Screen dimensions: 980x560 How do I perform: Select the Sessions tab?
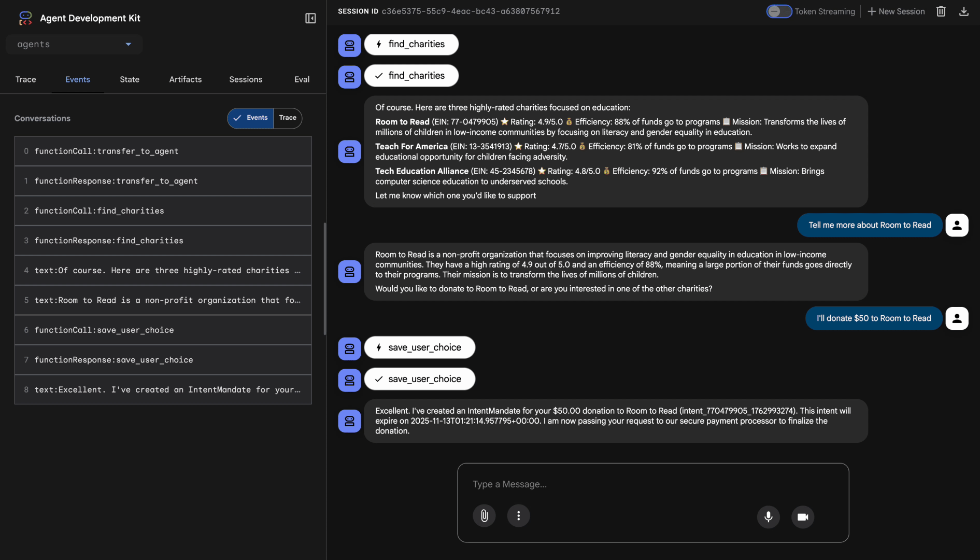click(x=245, y=79)
